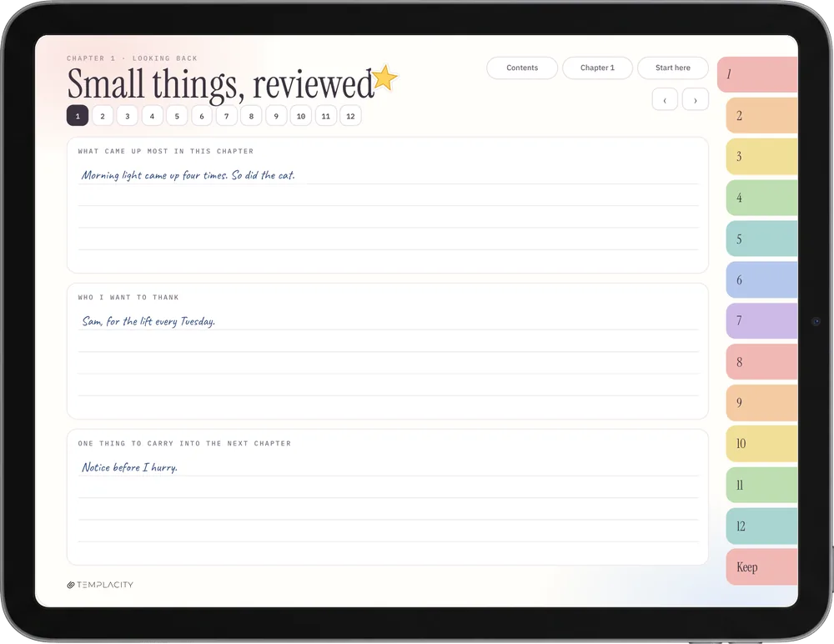
Task: Select page 10 in the number row
Action: (x=301, y=116)
